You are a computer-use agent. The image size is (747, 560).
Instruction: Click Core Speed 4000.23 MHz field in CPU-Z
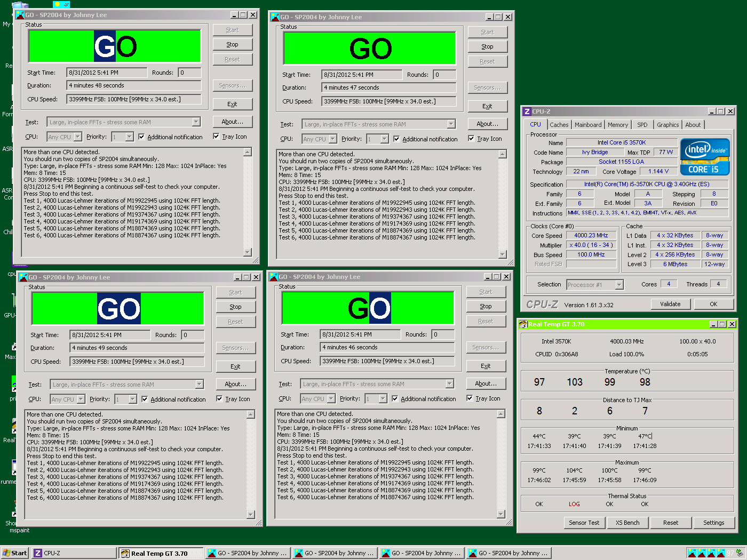tap(591, 235)
